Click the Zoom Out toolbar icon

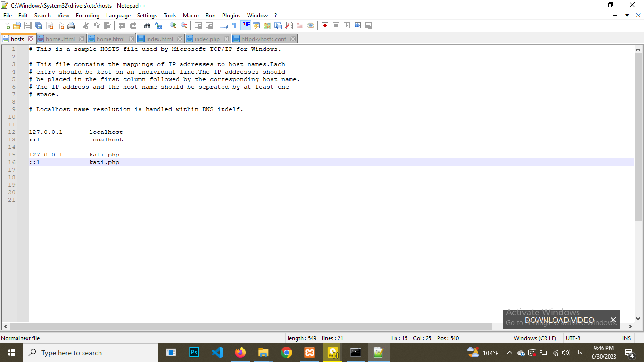184,25
